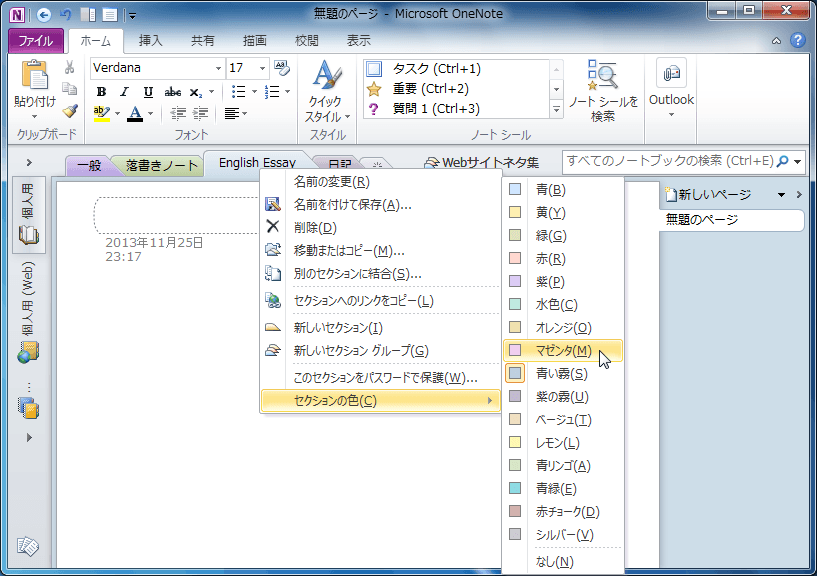Switch to the Insert (挿入) ribbon tab

[x=151, y=41]
